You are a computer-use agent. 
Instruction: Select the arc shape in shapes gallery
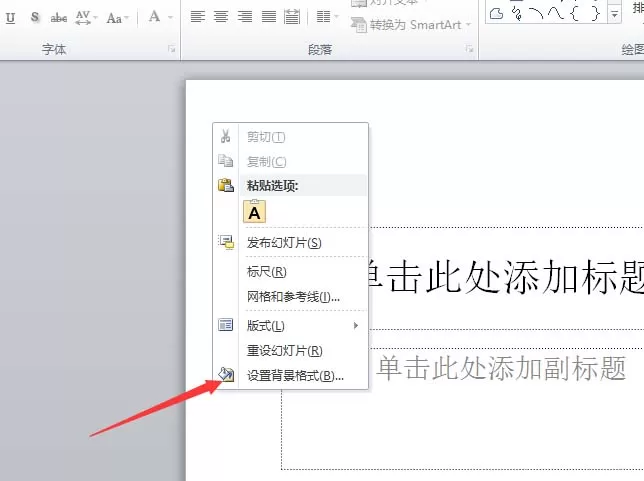tap(536, 14)
